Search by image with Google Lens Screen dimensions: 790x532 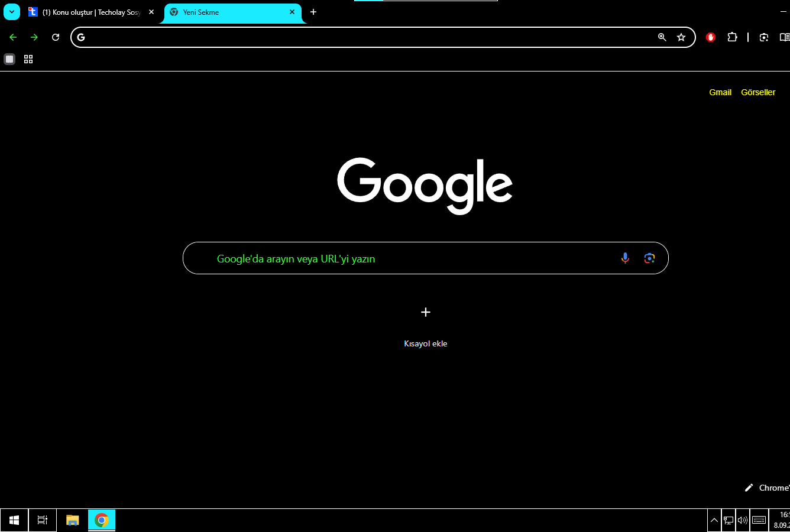[x=649, y=258]
